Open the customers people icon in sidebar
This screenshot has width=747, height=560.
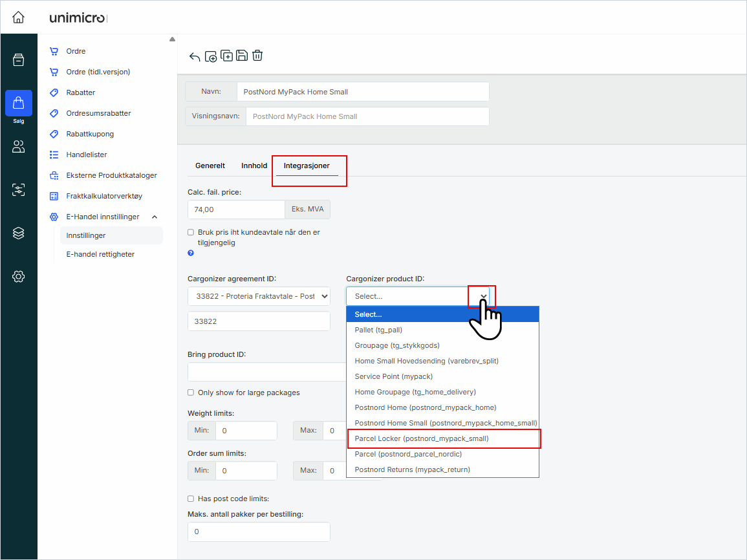[x=18, y=147]
